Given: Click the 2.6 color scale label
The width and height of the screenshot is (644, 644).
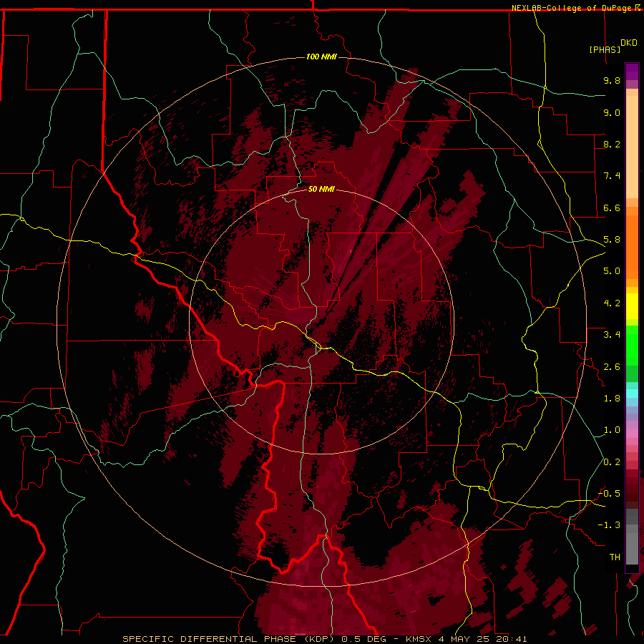Looking at the screenshot, I should pyautogui.click(x=612, y=367).
